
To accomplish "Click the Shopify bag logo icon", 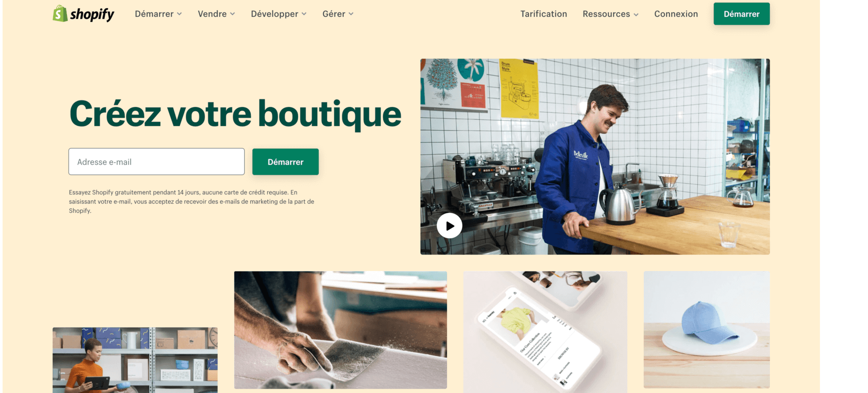I will click(x=60, y=13).
